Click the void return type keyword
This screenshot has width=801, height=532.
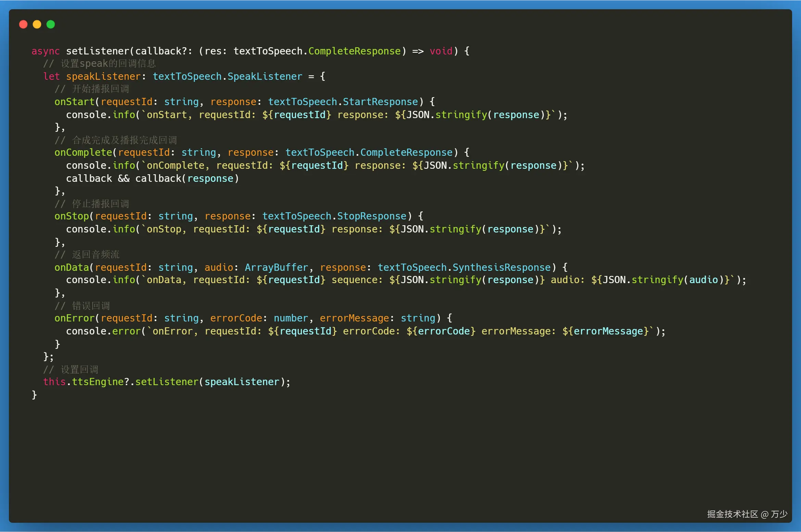coord(441,51)
